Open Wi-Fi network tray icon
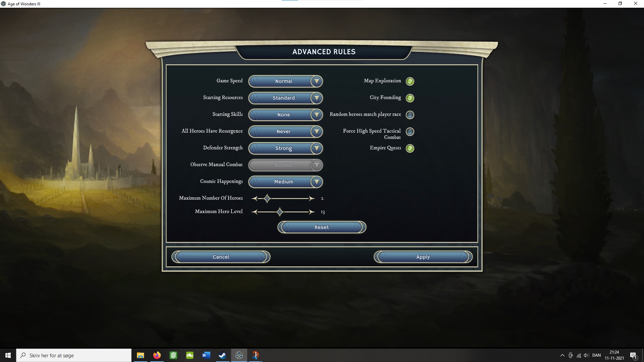This screenshot has width=644, height=362. 579,355
